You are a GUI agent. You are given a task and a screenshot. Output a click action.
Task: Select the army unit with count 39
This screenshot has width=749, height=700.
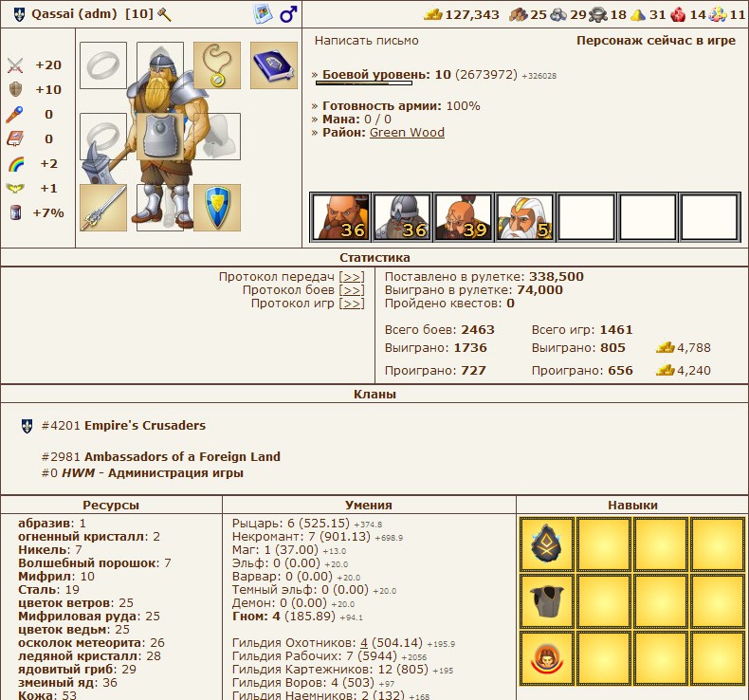(x=464, y=217)
